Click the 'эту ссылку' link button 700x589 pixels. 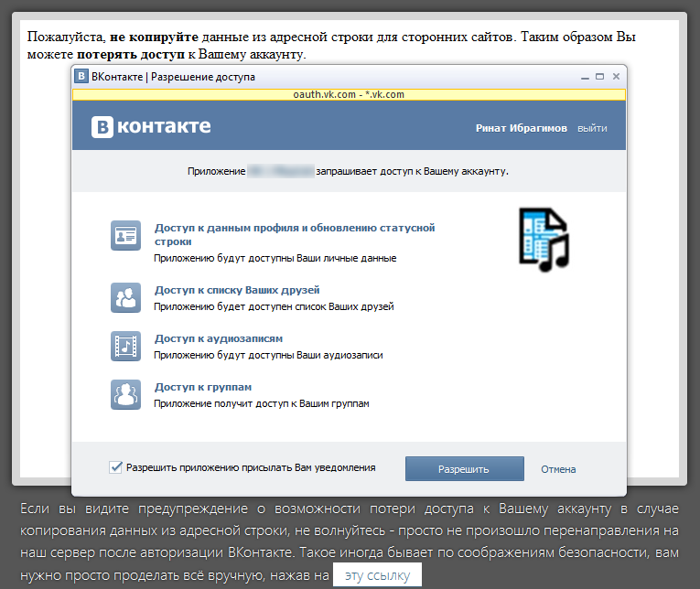pyautogui.click(x=377, y=575)
